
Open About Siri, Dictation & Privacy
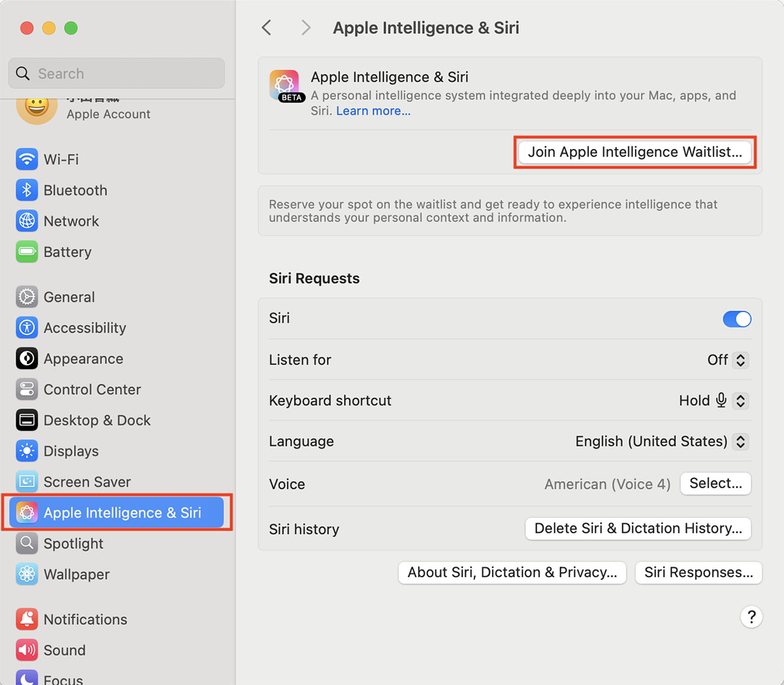click(x=512, y=573)
